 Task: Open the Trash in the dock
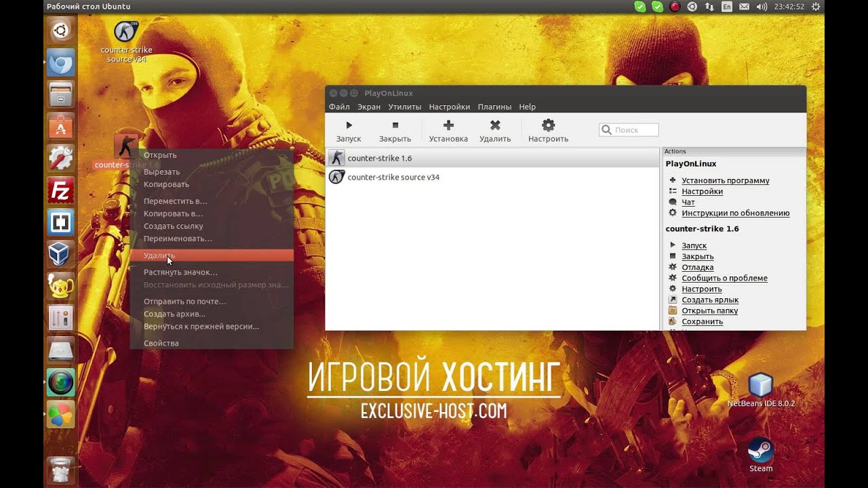61,470
